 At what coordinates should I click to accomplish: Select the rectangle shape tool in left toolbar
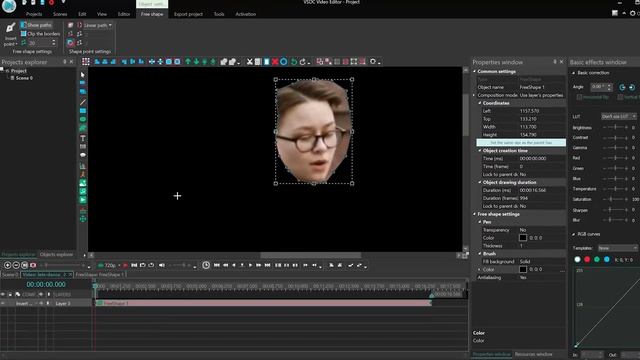(x=83, y=111)
